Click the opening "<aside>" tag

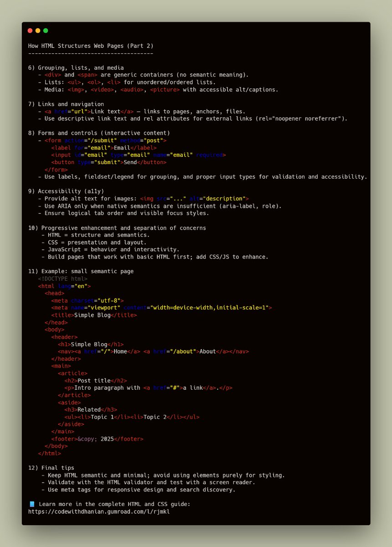pyautogui.click(x=69, y=403)
